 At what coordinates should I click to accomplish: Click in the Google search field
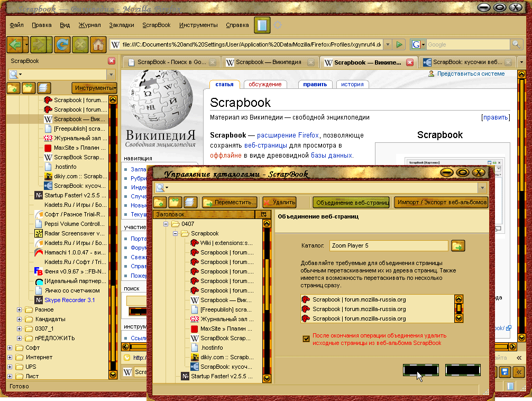tap(468, 44)
